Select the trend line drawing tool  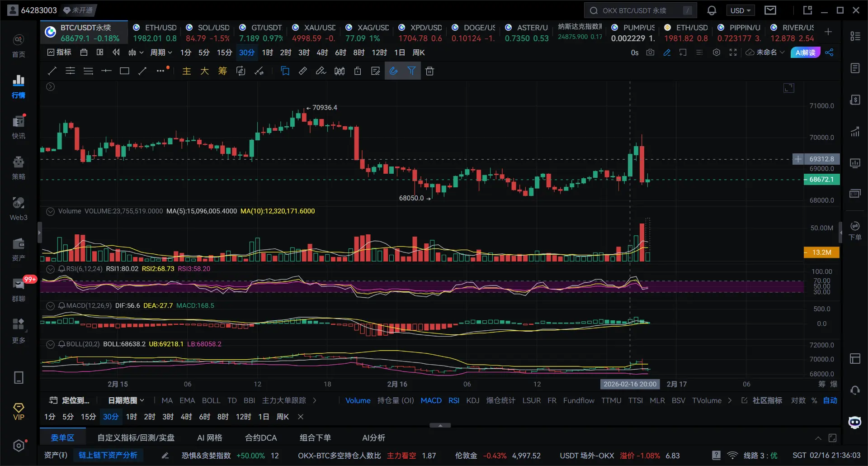click(x=52, y=71)
